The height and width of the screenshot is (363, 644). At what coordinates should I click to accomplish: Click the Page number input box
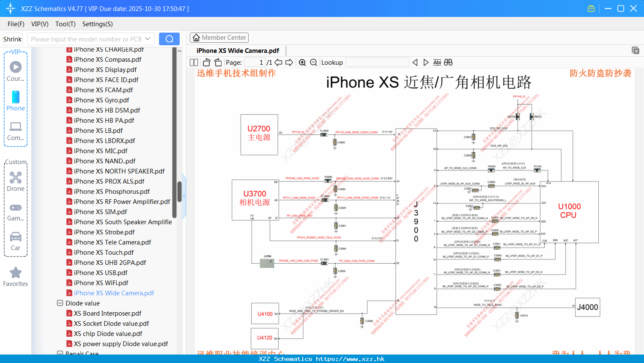click(x=255, y=62)
